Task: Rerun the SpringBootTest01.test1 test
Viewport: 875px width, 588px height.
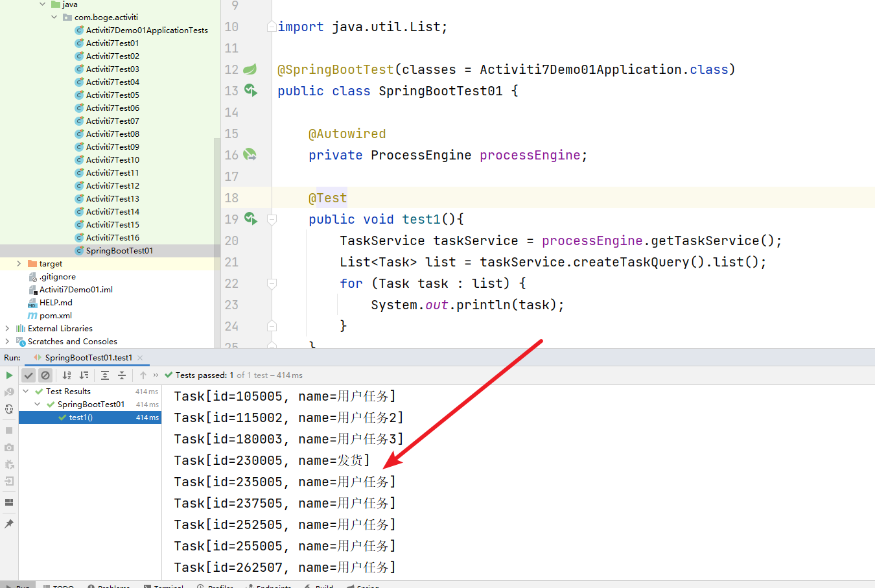Action: click(9, 375)
